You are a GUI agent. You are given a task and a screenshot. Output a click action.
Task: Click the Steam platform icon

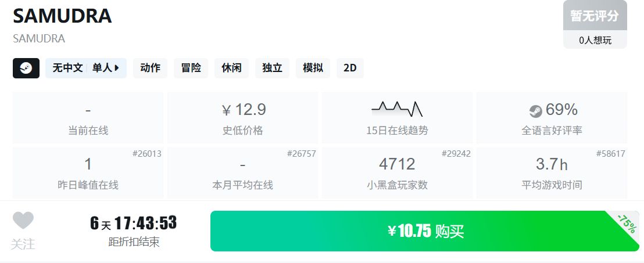point(26,68)
